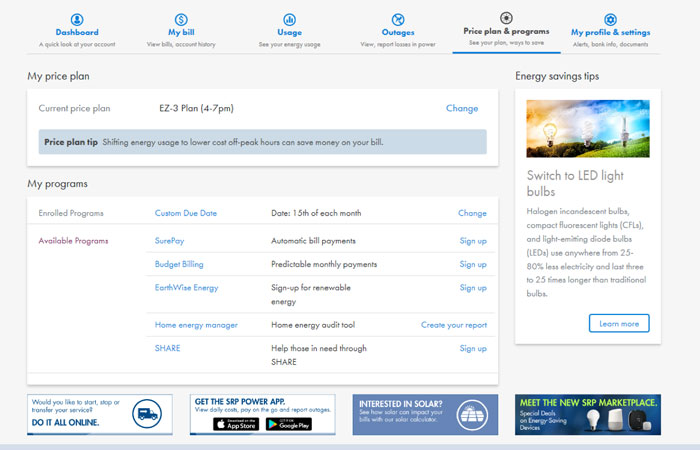Click the Available Programs label
Screen dimensions: 700x450
click(73, 241)
